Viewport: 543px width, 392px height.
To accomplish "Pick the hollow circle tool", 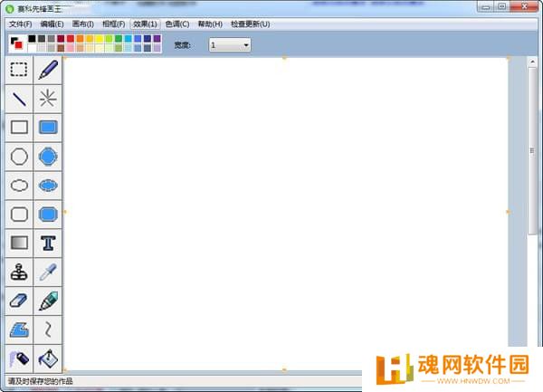I will (x=19, y=157).
